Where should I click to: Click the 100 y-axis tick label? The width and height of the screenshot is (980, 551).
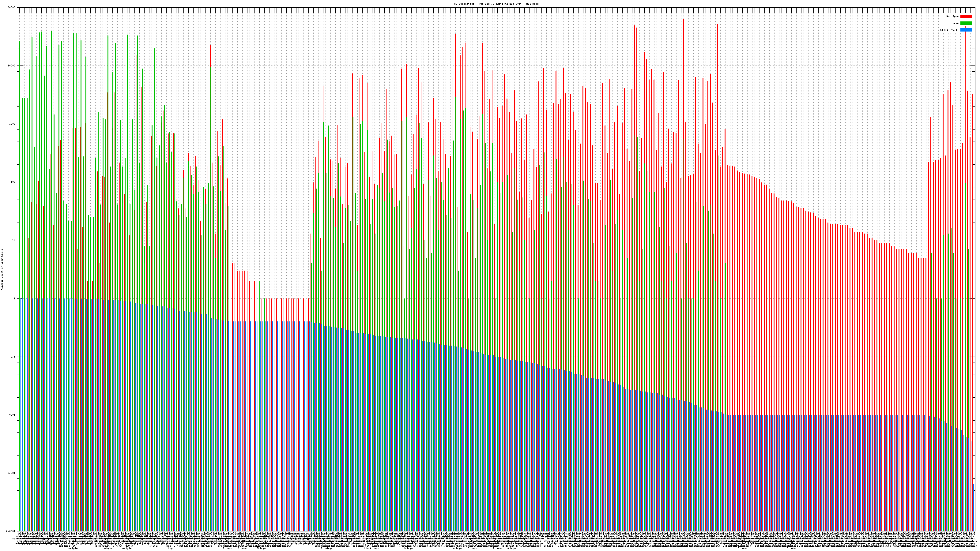coord(13,182)
